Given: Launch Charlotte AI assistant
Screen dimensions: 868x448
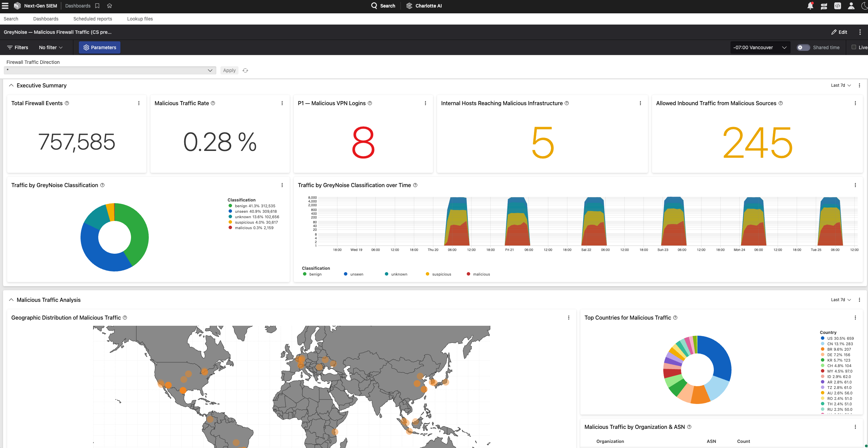Looking at the screenshot, I should tap(424, 6).
